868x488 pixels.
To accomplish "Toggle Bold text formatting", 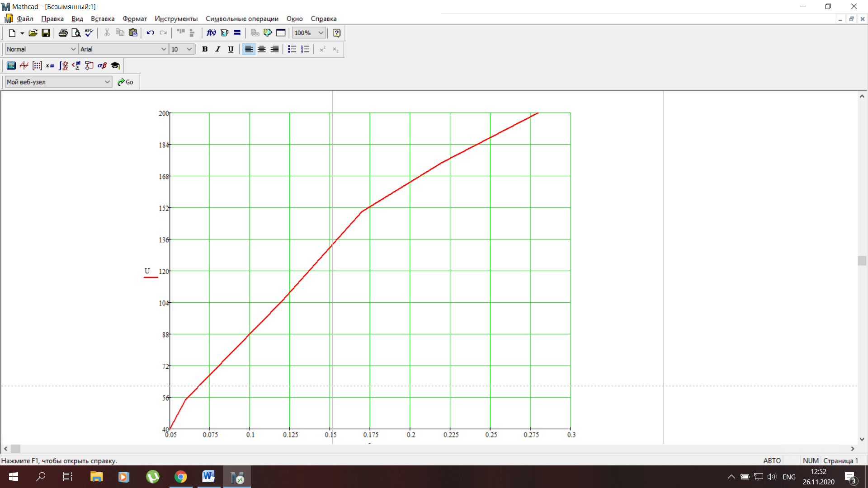I will pyautogui.click(x=205, y=49).
